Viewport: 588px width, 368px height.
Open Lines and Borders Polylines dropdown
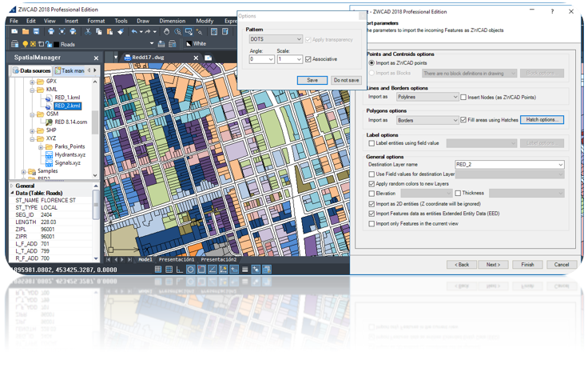pos(427,97)
